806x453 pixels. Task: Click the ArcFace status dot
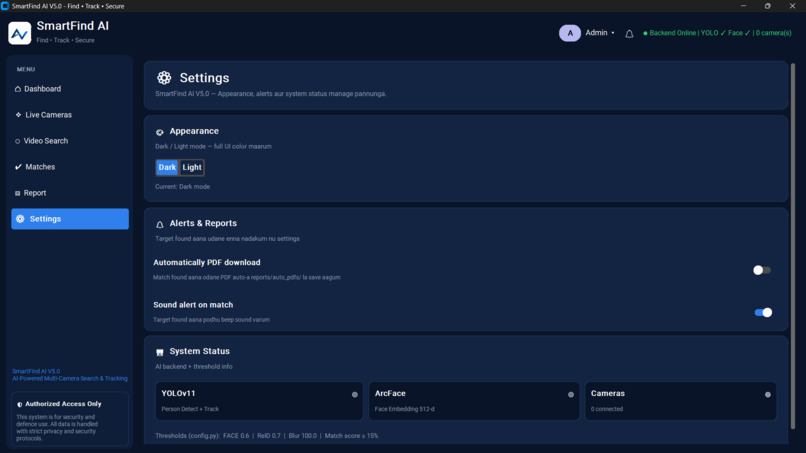pyautogui.click(x=571, y=394)
